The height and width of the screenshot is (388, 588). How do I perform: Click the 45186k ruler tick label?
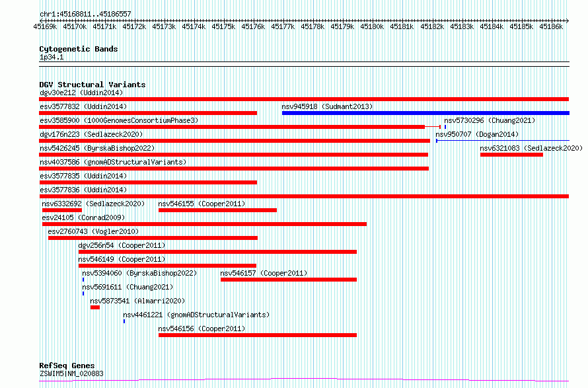tap(551, 26)
